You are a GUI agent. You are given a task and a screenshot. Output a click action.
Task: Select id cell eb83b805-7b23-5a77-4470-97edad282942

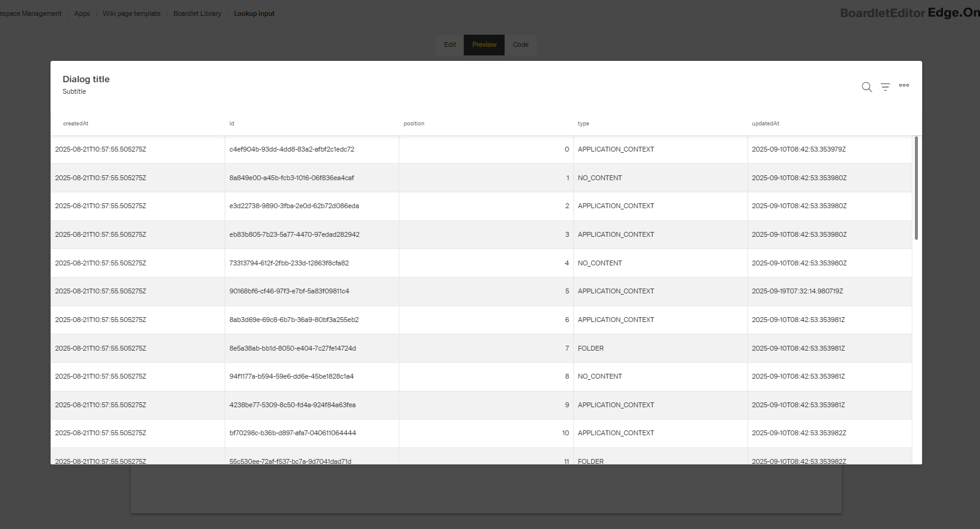tap(312, 234)
